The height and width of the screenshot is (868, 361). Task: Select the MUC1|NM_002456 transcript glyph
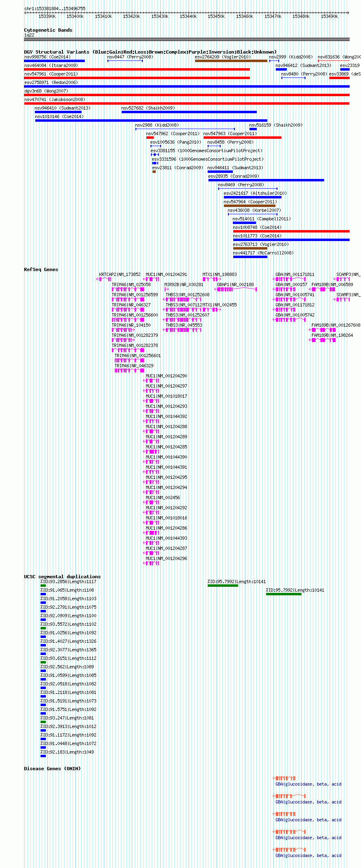pos(151,502)
